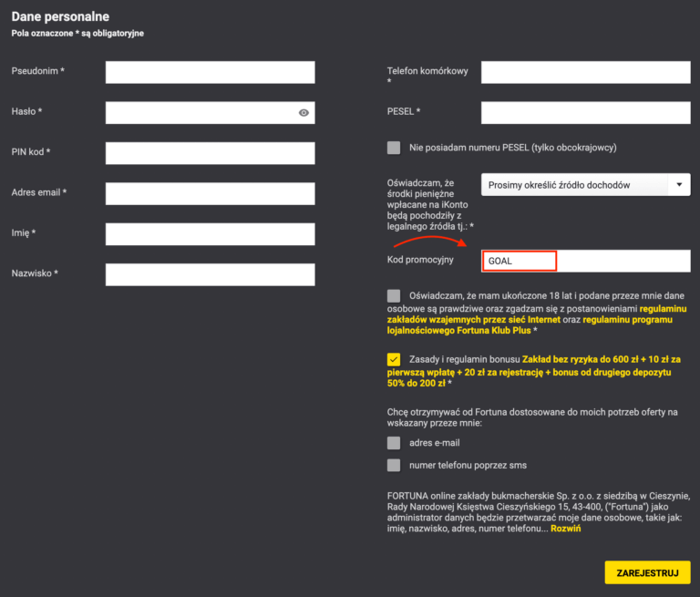
Task: Check the no PESEL number checkbox
Action: [394, 148]
